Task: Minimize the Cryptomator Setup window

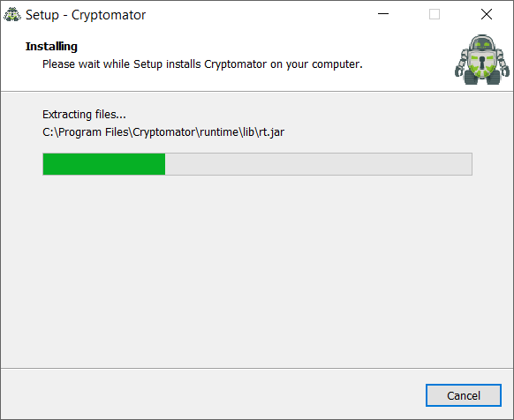Action: [383, 14]
